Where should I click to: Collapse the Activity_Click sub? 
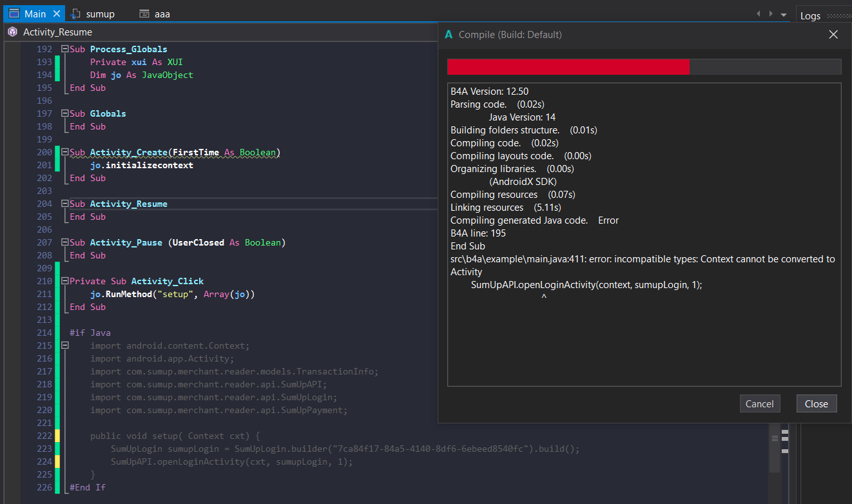pyautogui.click(x=64, y=281)
